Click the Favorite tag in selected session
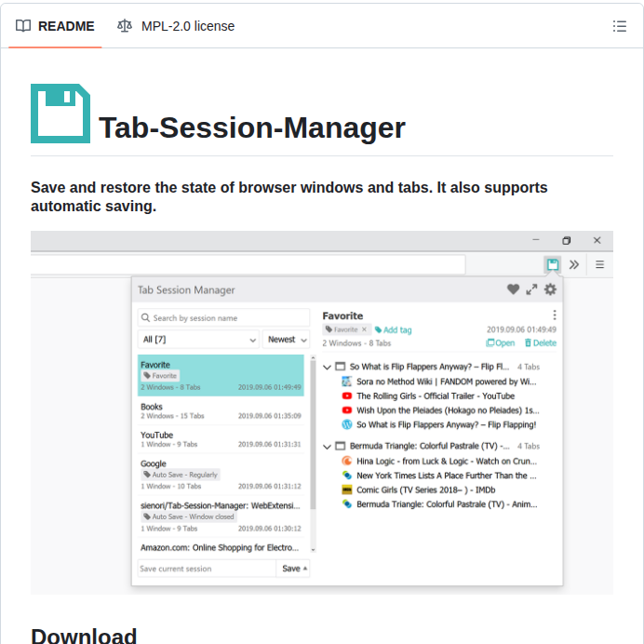Viewport: 644px width, 644px height. [160, 375]
